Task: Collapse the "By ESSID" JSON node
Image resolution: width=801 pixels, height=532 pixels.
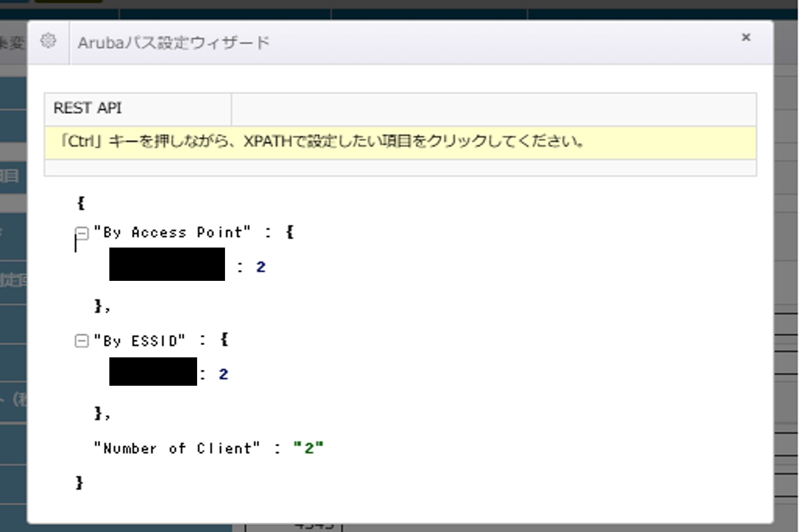Action: [x=81, y=341]
